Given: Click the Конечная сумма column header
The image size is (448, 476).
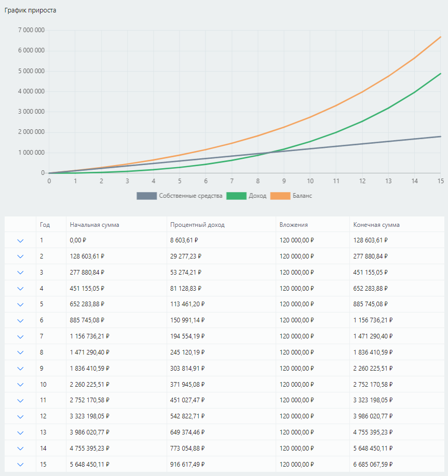Looking at the screenshot, I should (x=376, y=225).
